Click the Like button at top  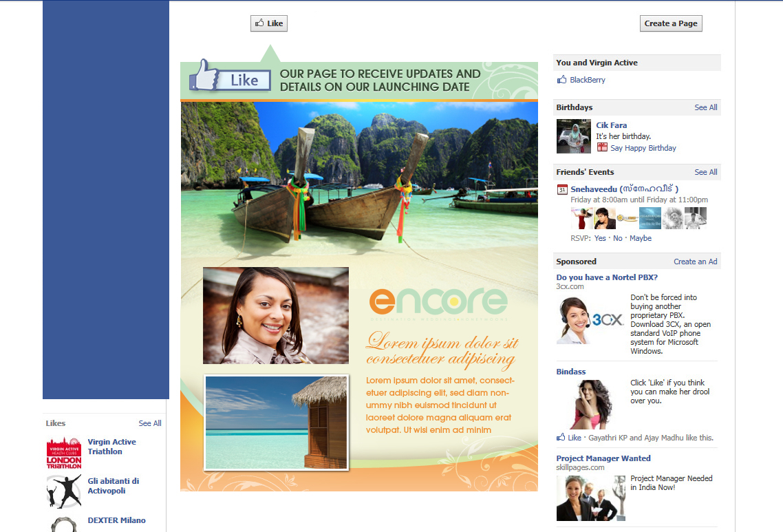[x=268, y=23]
